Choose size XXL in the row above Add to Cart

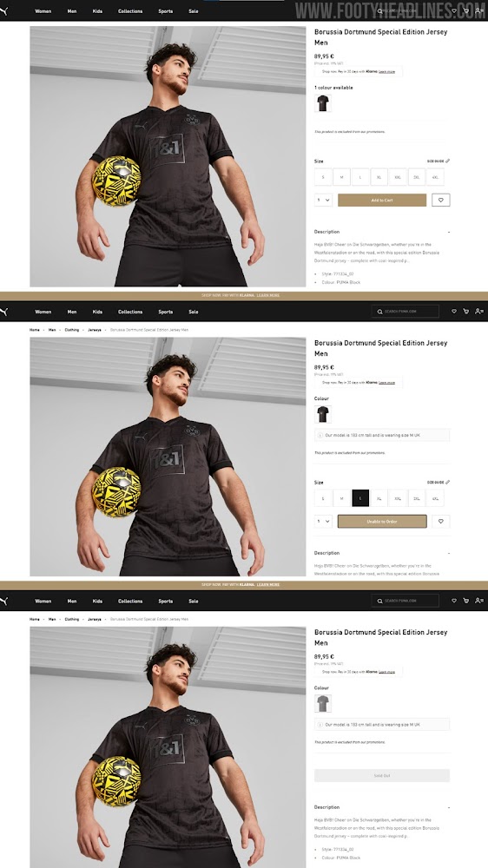(398, 176)
